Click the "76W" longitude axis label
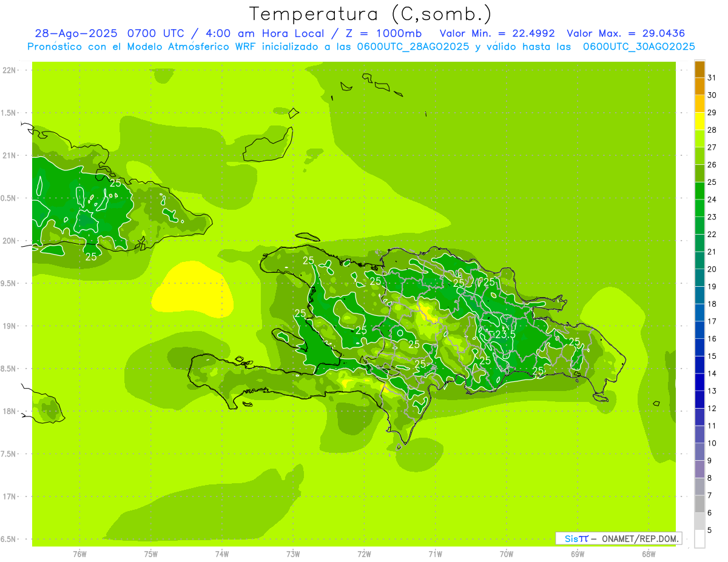Screen dimensions: 728x562 pos(79,554)
